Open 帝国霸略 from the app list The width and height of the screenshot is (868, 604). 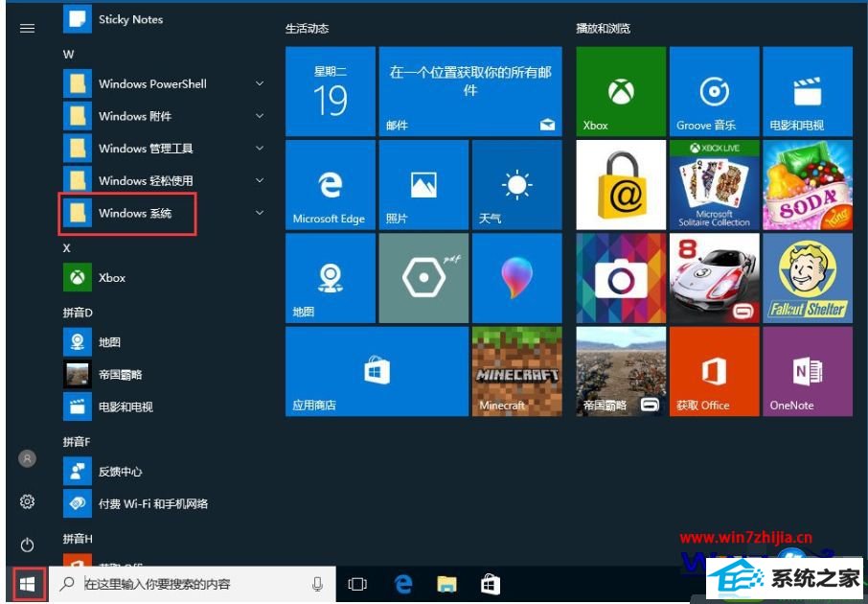point(166,375)
